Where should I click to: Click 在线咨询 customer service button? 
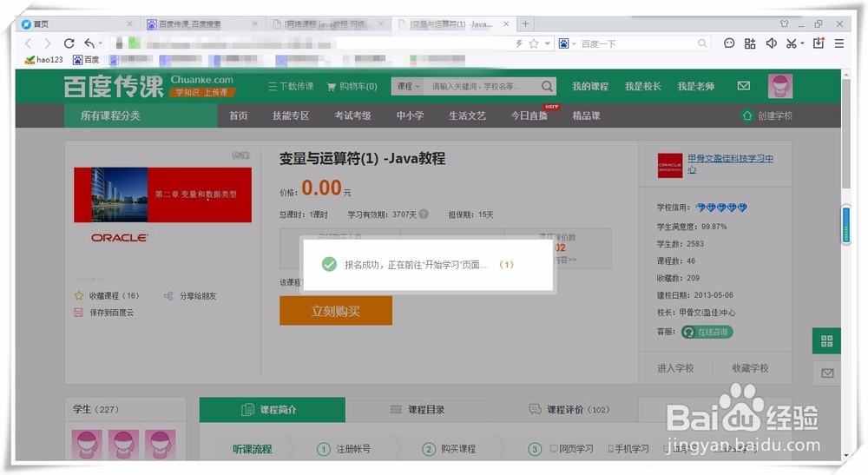coord(707,332)
